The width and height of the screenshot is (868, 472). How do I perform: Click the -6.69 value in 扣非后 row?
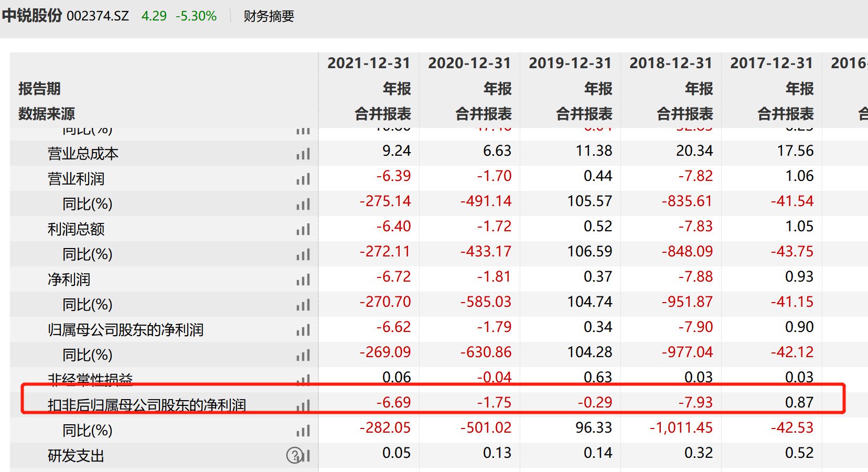click(393, 403)
